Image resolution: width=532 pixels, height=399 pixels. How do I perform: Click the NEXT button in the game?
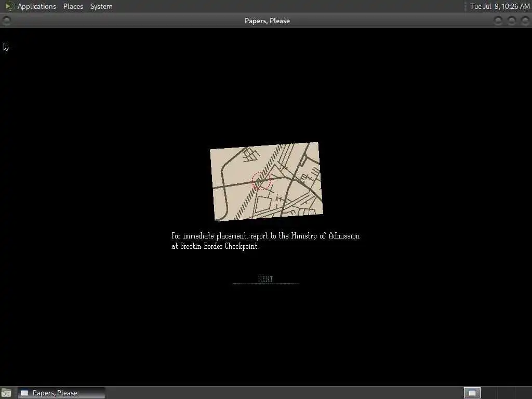(x=265, y=279)
